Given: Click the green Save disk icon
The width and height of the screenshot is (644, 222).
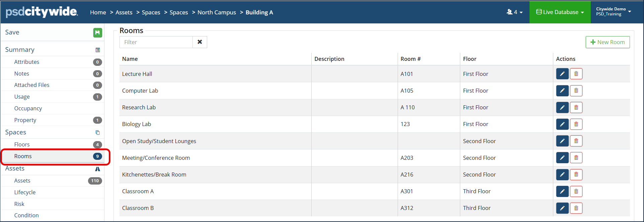Looking at the screenshot, I should [97, 32].
